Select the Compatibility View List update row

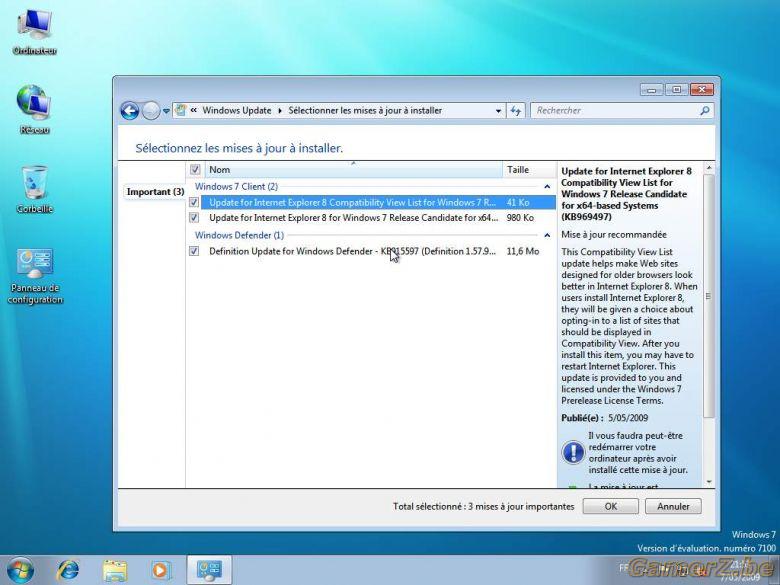(x=372, y=202)
